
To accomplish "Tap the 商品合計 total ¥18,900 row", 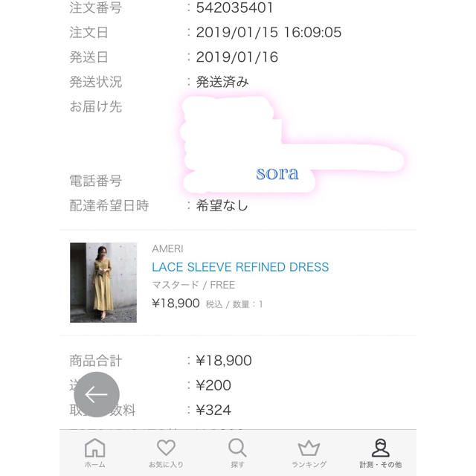I will [x=238, y=361].
